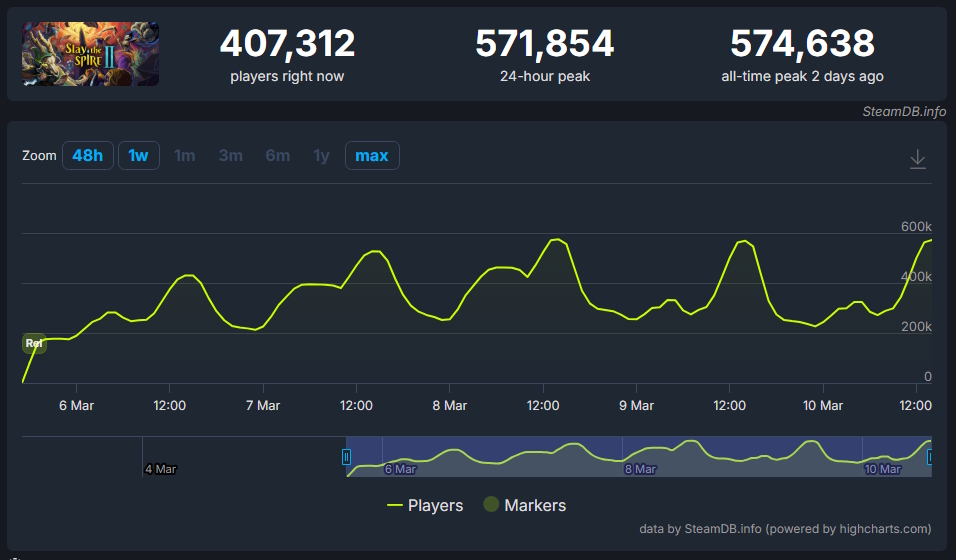Click the yellow line icon beside Players
956x560 pixels.
(x=395, y=505)
